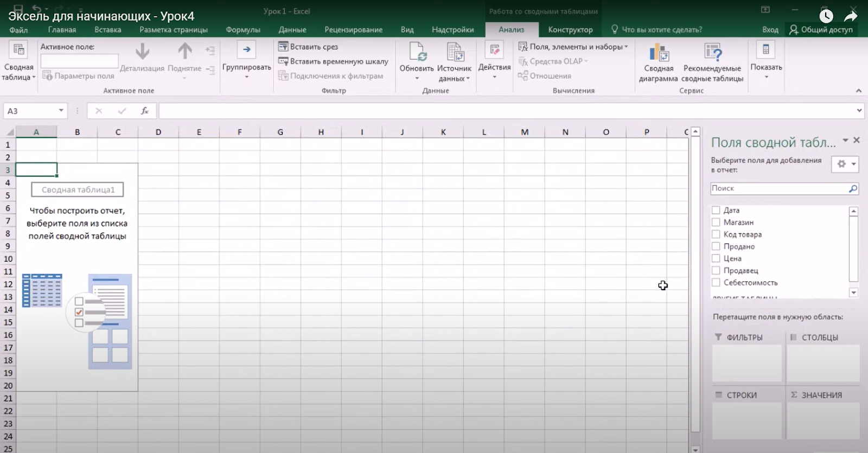Select row 10 header
The height and width of the screenshot is (453, 868).
point(8,259)
